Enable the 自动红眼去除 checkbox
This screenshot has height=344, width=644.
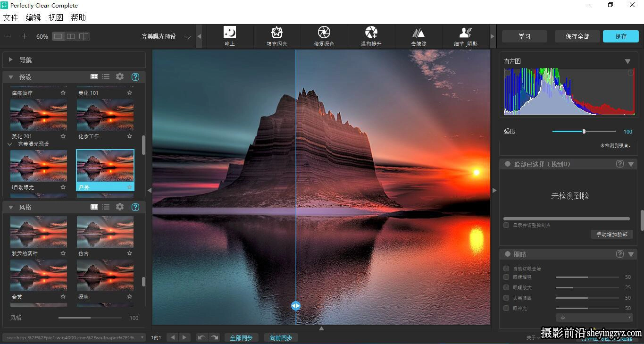coord(506,268)
